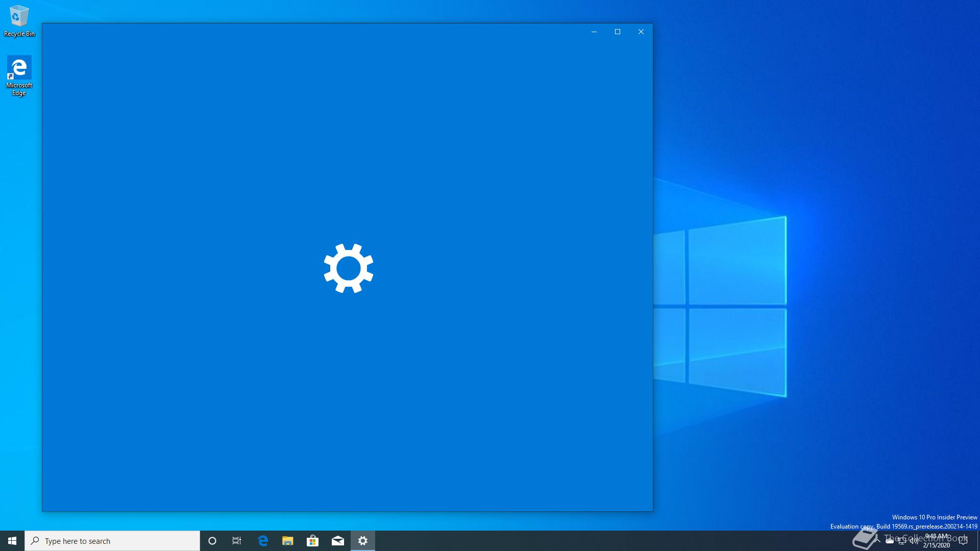The height and width of the screenshot is (551, 980).
Task: Open the volume speaker tray icon
Action: (x=914, y=541)
